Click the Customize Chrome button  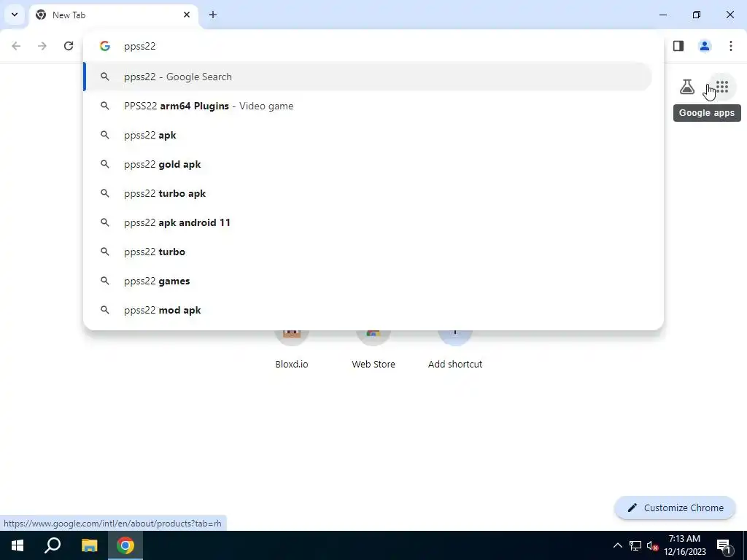675,507
